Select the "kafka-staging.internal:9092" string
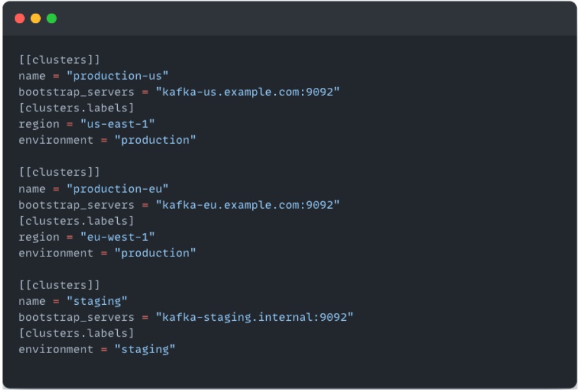This screenshot has width=582, height=392. (255, 317)
